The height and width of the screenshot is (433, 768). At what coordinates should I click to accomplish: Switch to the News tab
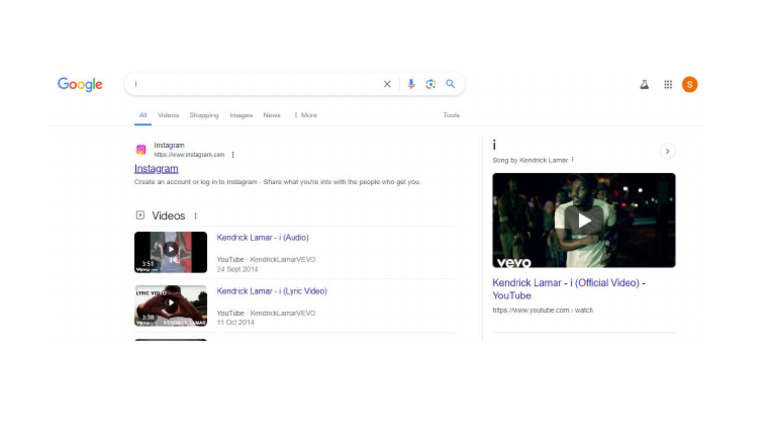pos(272,115)
